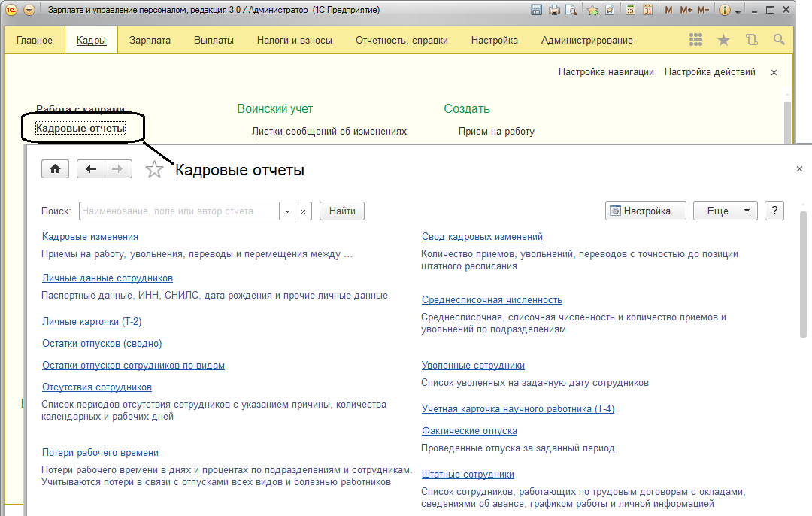Click the Save diskette icon
This screenshot has height=516, width=812.
[x=537, y=10]
